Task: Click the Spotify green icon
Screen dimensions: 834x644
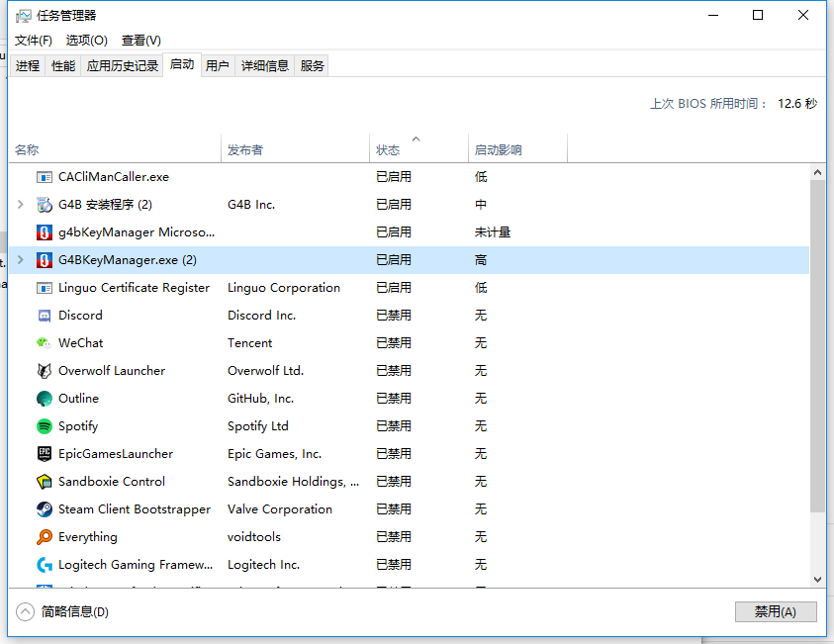Action: click(x=45, y=426)
